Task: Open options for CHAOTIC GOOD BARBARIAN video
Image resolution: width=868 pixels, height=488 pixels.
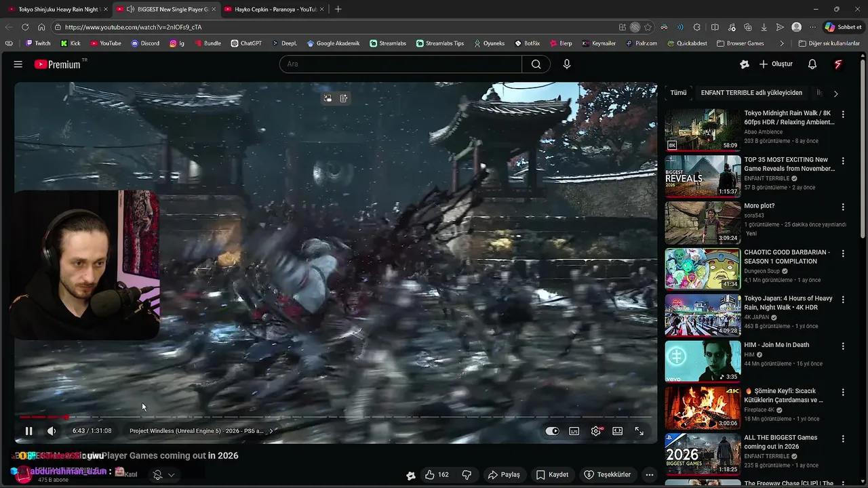Action: [x=843, y=253]
